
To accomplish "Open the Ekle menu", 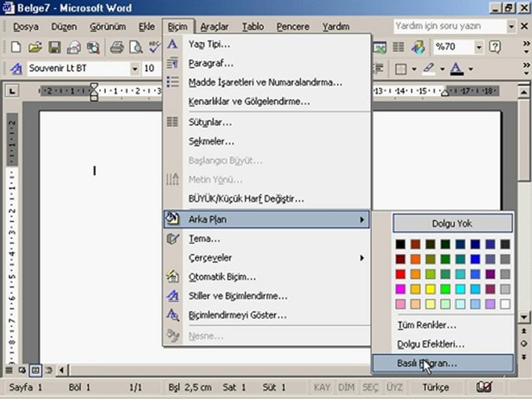I will tap(146, 27).
